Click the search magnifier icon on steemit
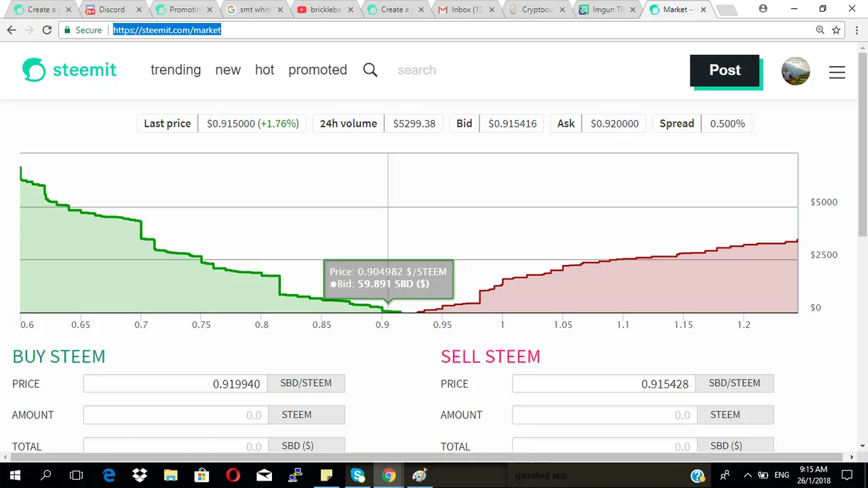868x488 pixels. click(x=370, y=70)
